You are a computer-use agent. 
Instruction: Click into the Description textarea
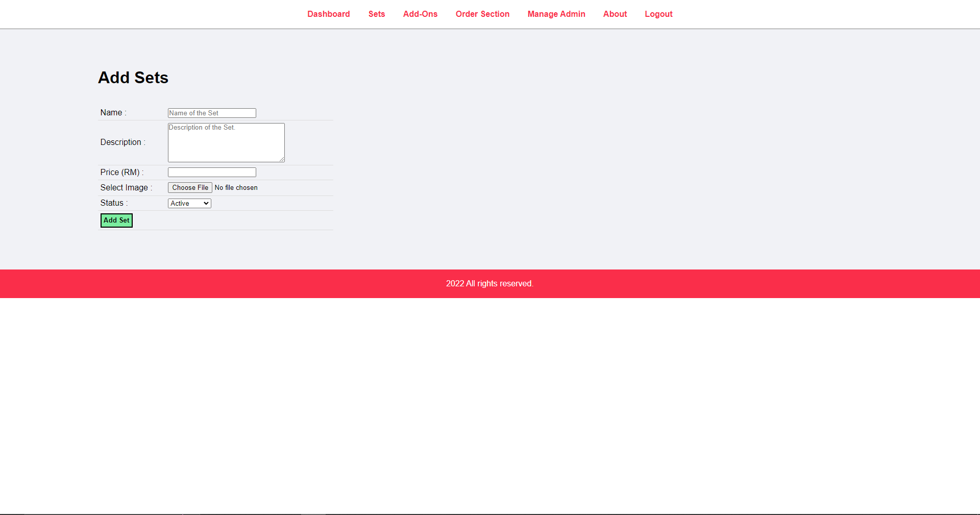click(226, 142)
